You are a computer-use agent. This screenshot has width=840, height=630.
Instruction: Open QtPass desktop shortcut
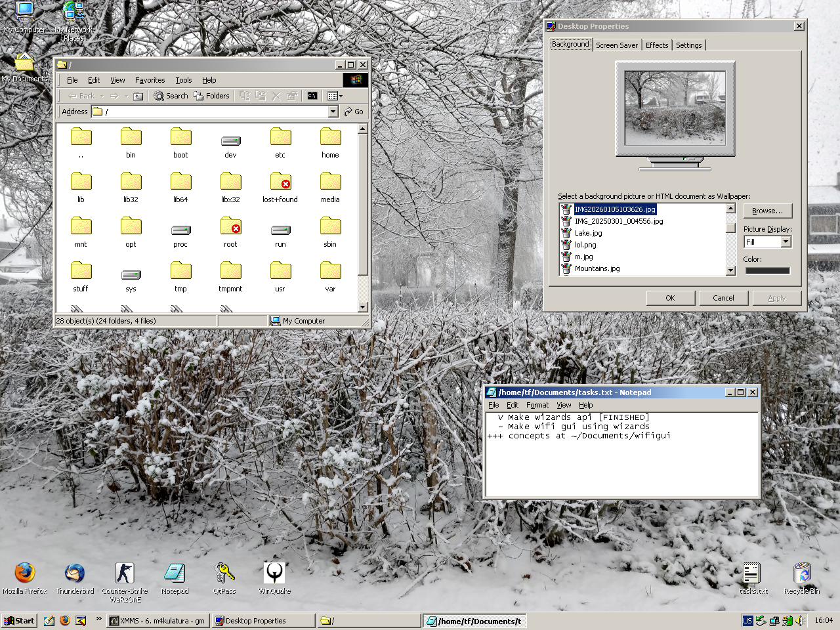coord(224,578)
